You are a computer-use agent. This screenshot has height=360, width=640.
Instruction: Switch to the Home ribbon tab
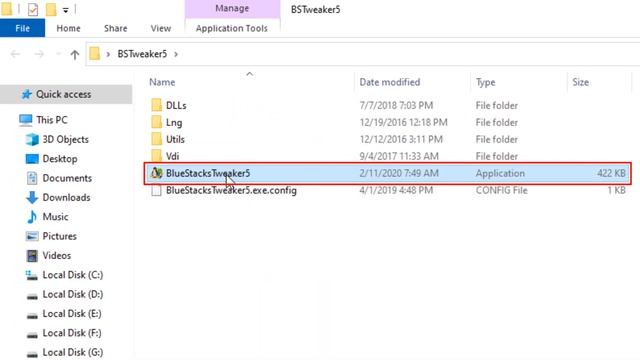pyautogui.click(x=68, y=28)
